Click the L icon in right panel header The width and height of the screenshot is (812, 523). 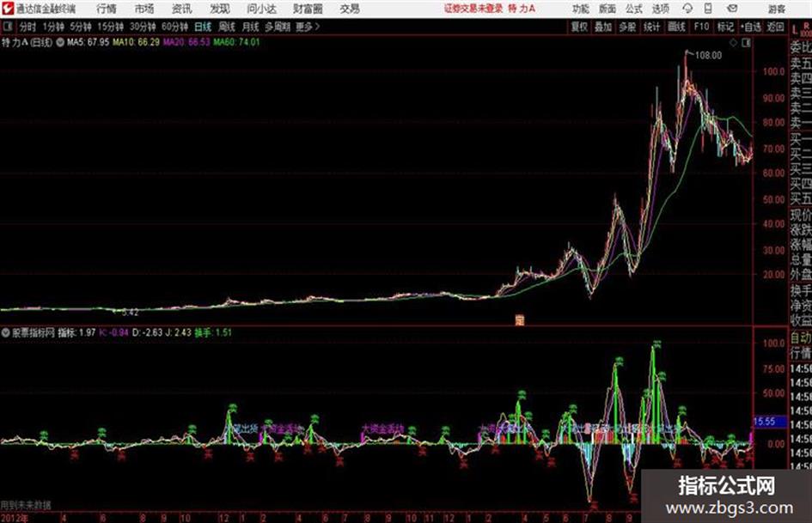coord(795,30)
